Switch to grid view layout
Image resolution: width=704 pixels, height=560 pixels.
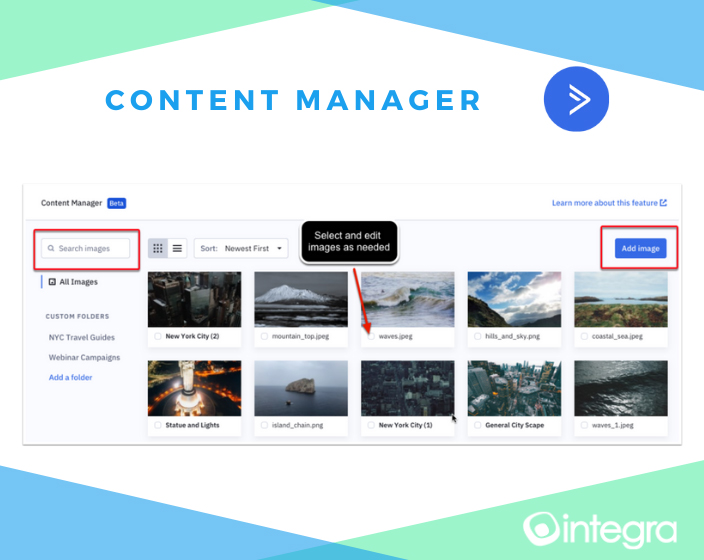tap(158, 248)
